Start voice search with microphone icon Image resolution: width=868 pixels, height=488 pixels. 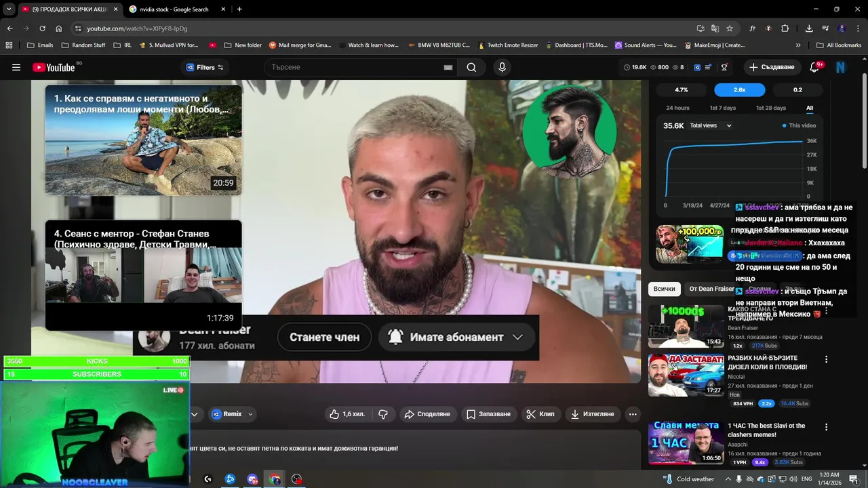[x=502, y=67]
